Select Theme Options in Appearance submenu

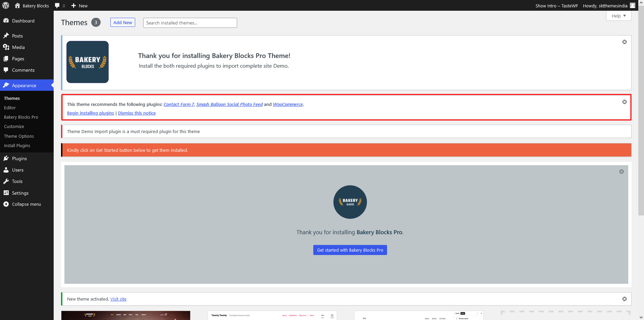click(19, 136)
